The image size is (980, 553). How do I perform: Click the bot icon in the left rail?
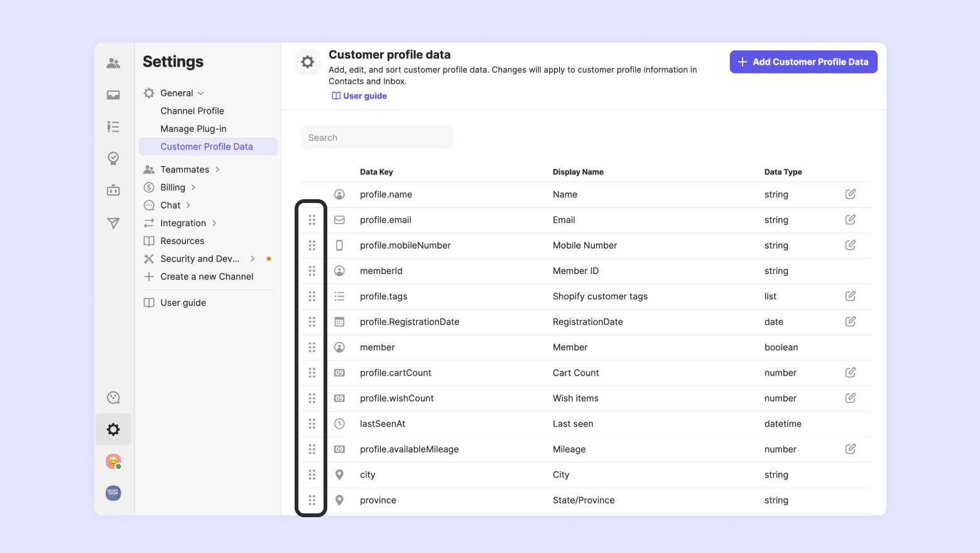pyautogui.click(x=113, y=190)
